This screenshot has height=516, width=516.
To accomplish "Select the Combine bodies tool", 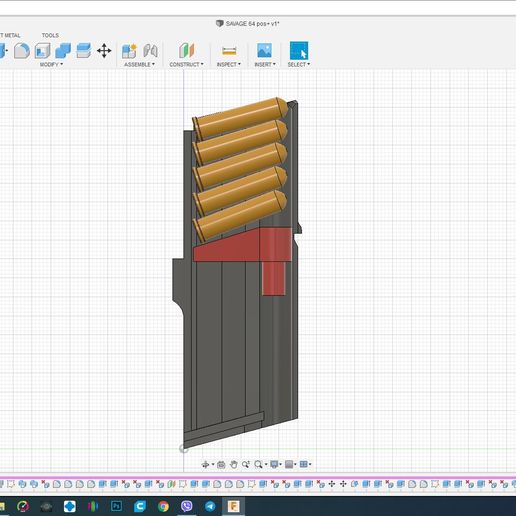I will pyautogui.click(x=63, y=51).
